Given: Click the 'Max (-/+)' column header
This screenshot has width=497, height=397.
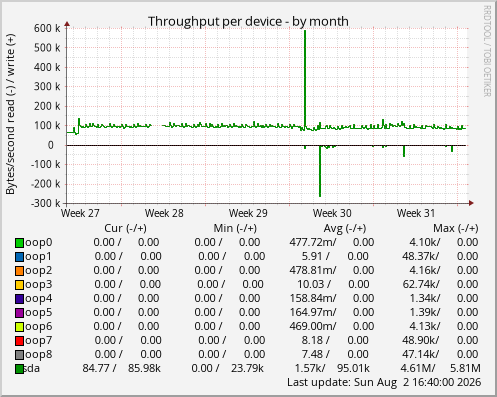Looking at the screenshot, I should point(456,228).
